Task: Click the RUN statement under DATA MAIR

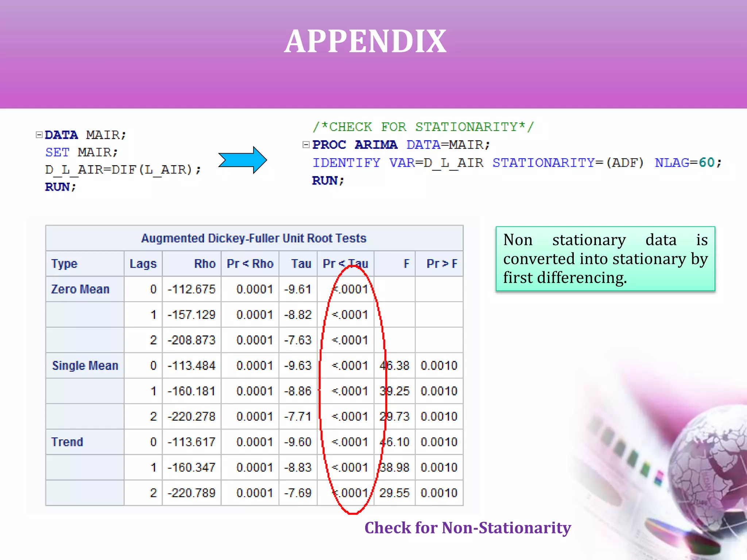Action: 61,187
